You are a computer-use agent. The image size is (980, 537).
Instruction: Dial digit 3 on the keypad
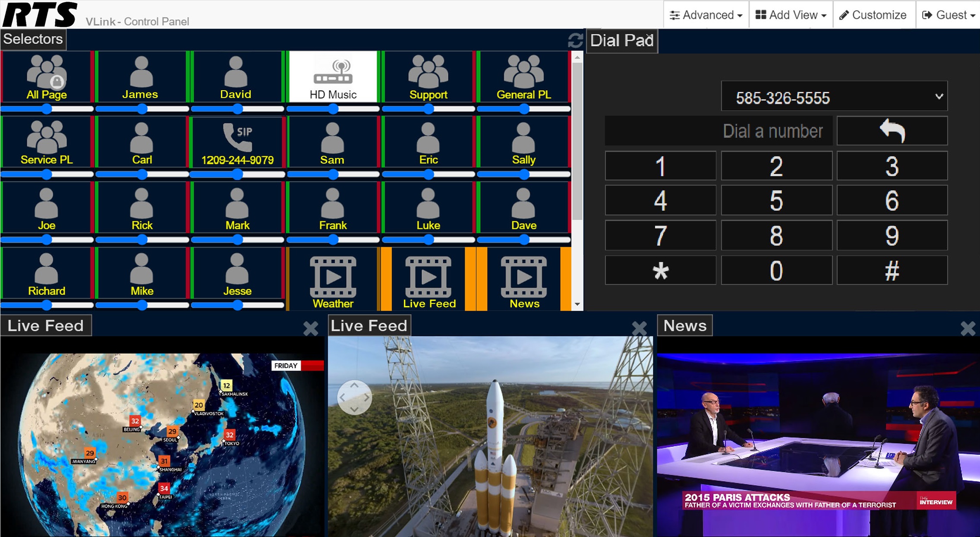pos(892,166)
